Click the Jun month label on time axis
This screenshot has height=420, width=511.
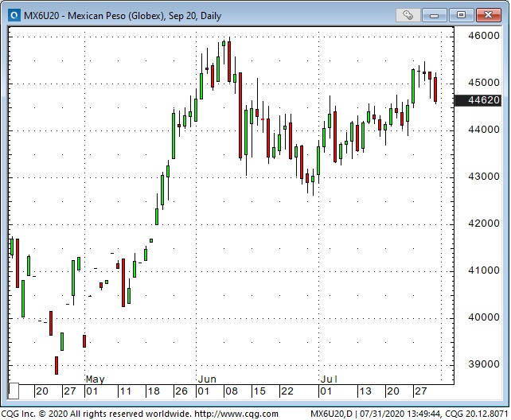tap(207, 379)
